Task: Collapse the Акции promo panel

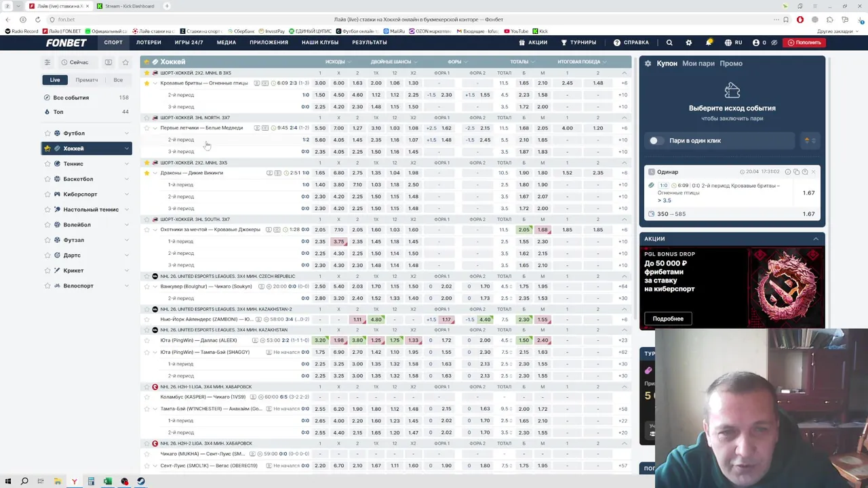Action: pyautogui.click(x=816, y=239)
